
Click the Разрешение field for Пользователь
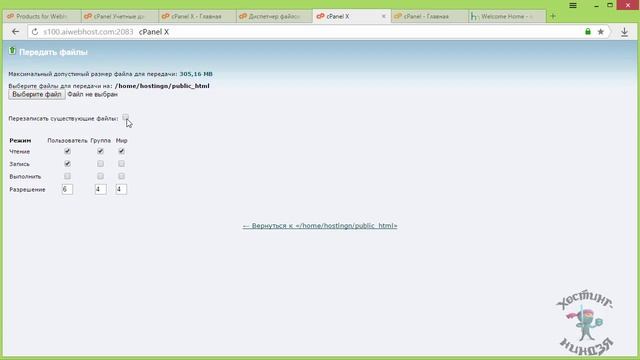pos(67,189)
